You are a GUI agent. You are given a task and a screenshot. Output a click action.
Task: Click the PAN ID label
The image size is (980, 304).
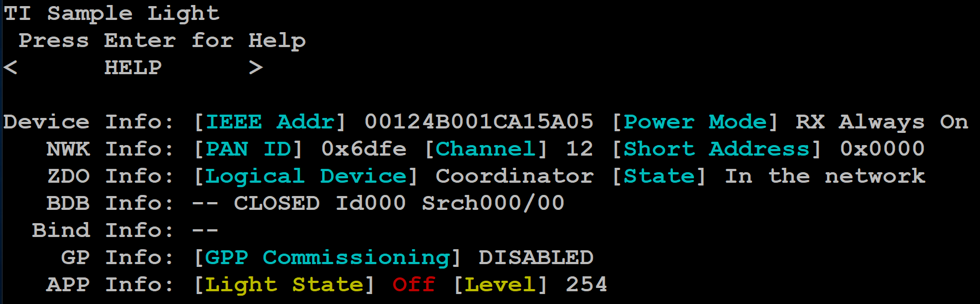coord(248,149)
